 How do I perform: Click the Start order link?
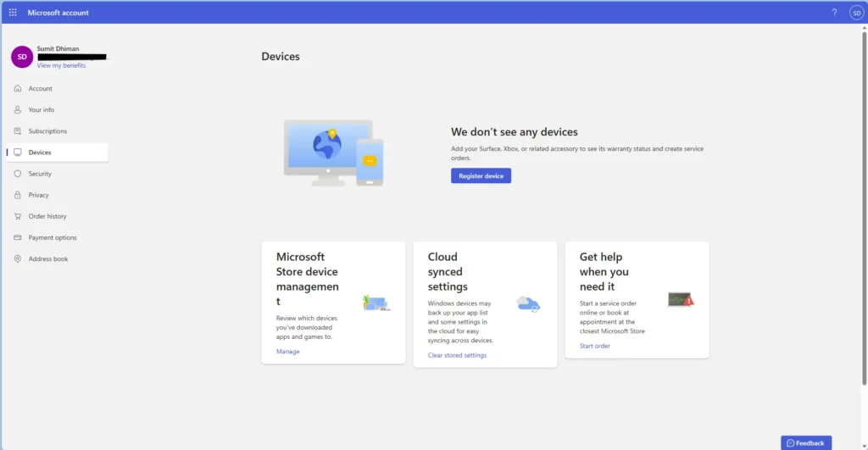pos(594,346)
